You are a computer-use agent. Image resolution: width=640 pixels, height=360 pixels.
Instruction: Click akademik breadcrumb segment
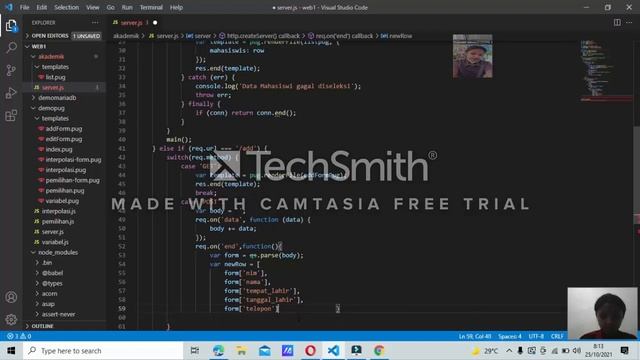(x=126, y=36)
